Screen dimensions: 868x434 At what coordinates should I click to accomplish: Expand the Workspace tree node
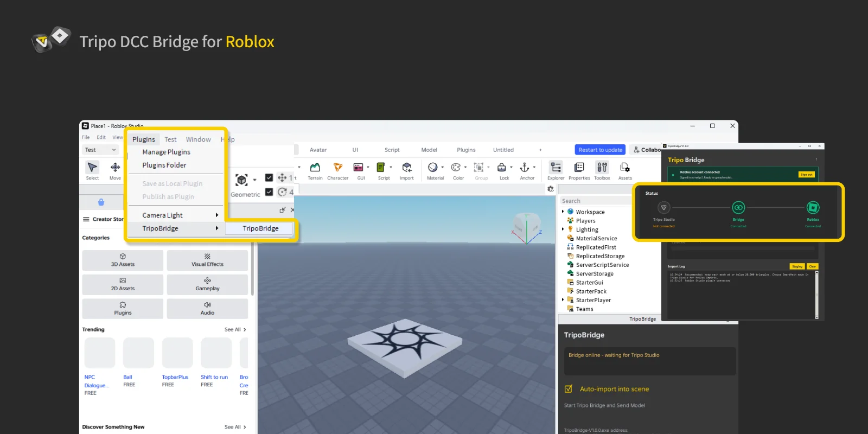pos(563,212)
